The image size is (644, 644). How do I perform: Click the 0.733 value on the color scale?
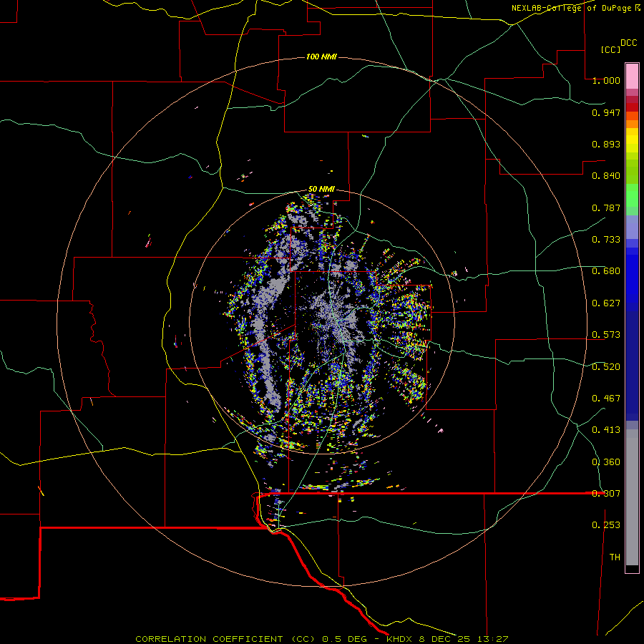pyautogui.click(x=606, y=240)
